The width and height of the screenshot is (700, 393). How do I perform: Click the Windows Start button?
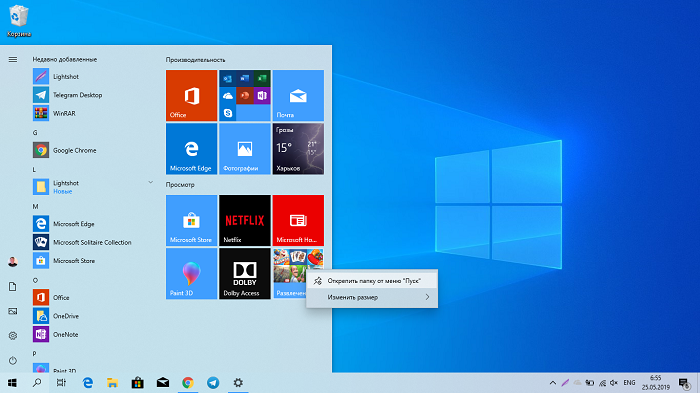click(12, 383)
